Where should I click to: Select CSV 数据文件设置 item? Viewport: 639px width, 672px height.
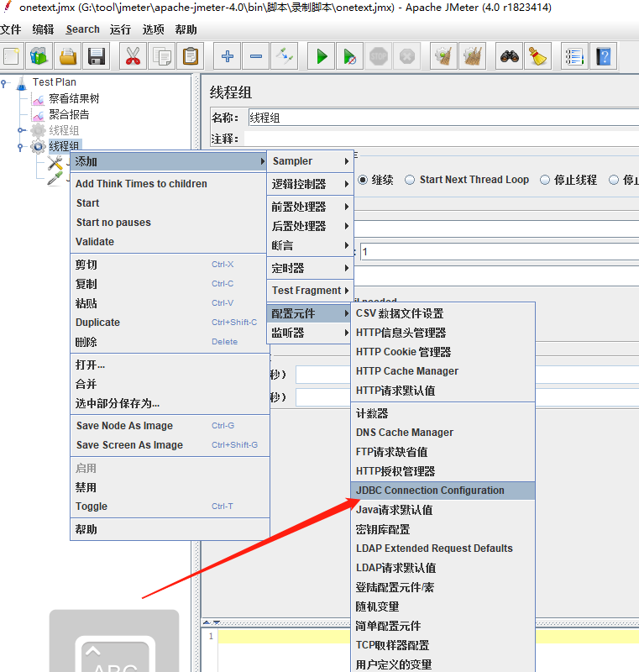point(443,313)
